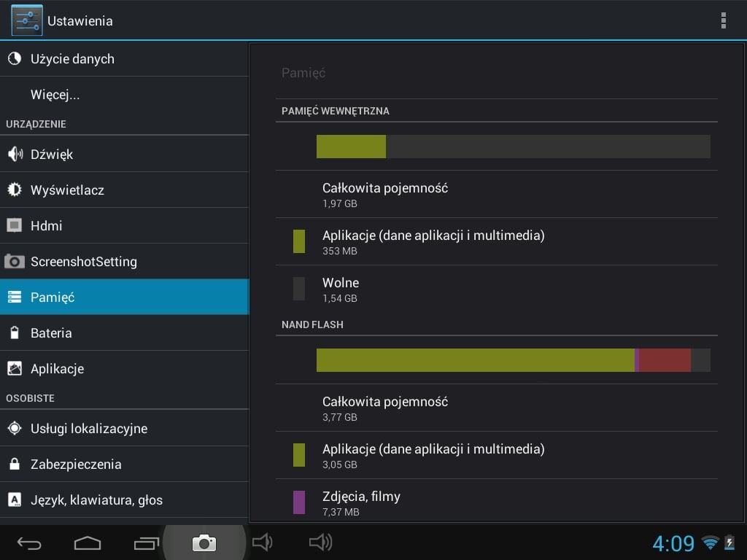Click the Ustawienia settings sliders icon
Screen dimensions: 747x560
[27, 20]
